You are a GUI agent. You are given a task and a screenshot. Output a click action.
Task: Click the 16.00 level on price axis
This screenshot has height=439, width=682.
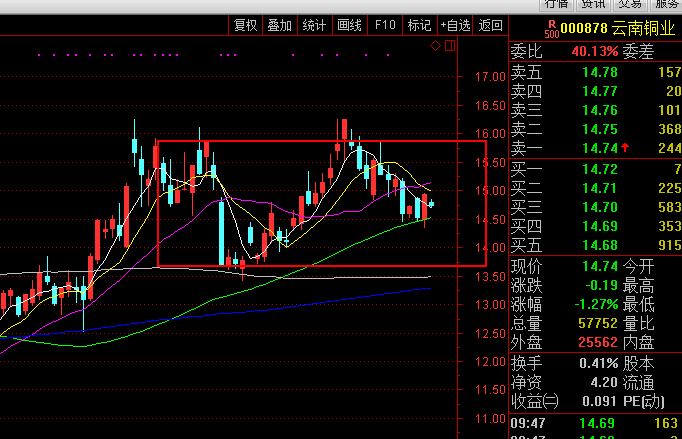[489, 134]
